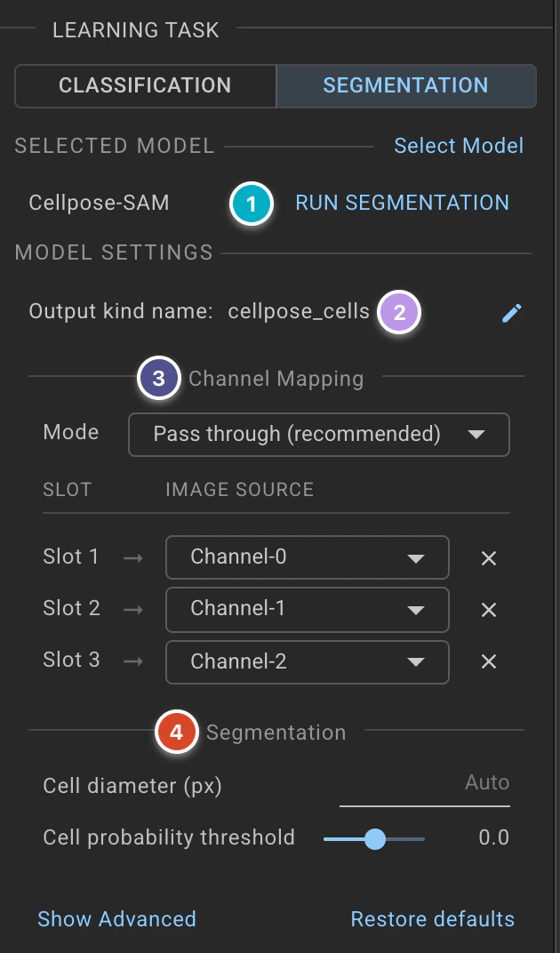Viewport: 560px width, 953px height.
Task: Restore defaults for model settings
Action: click(x=432, y=919)
